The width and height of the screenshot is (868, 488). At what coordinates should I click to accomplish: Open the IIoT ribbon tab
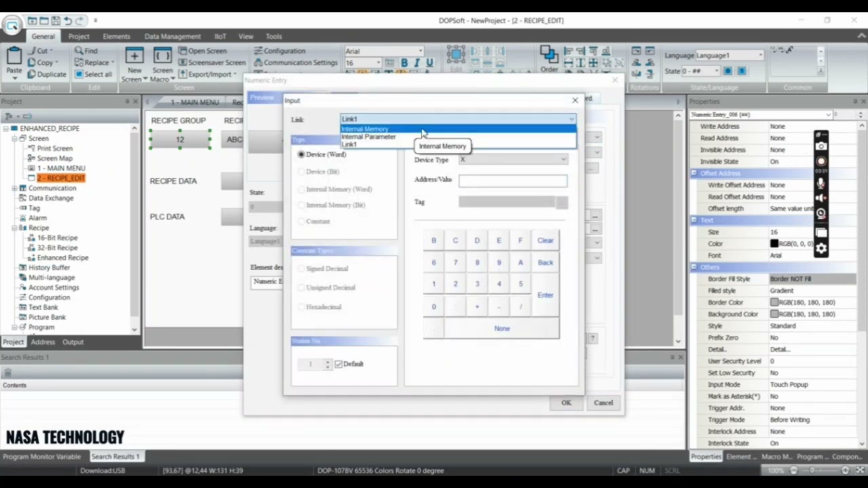tap(220, 37)
